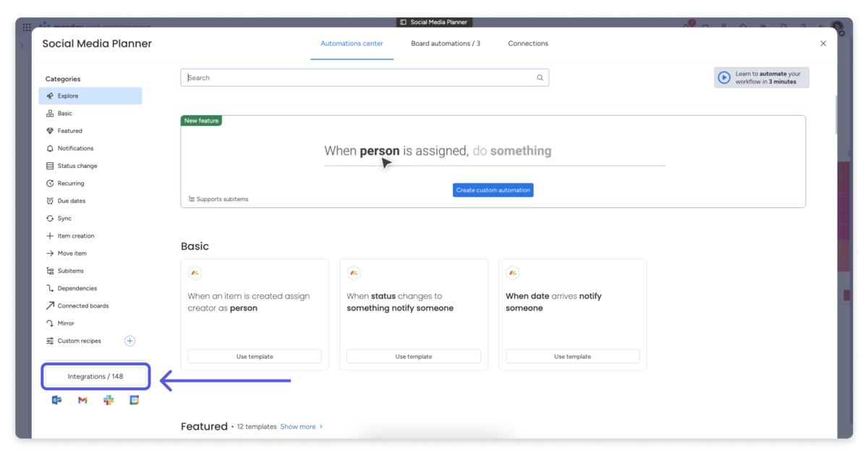Click the Featured section heading
The height and width of the screenshot is (456, 868).
[x=204, y=426]
